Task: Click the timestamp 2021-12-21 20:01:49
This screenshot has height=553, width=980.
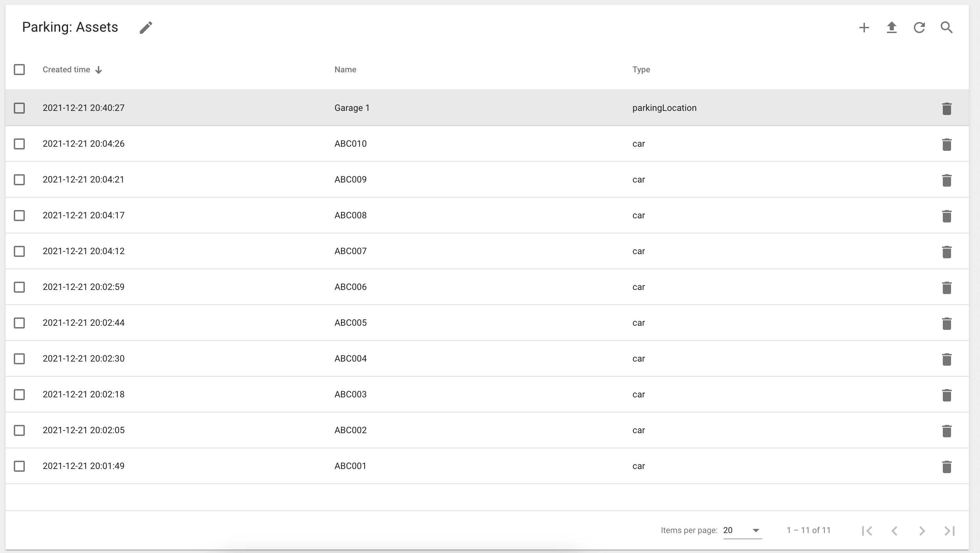Action: click(83, 466)
